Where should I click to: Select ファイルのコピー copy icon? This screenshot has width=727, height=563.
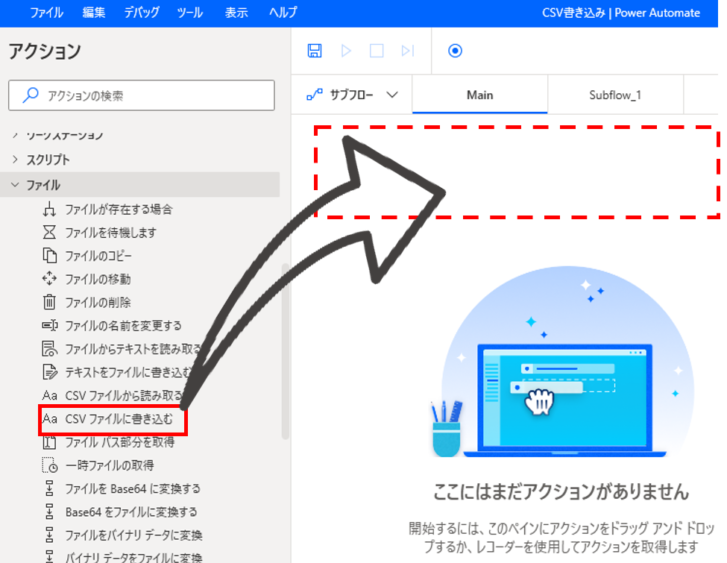click(49, 256)
